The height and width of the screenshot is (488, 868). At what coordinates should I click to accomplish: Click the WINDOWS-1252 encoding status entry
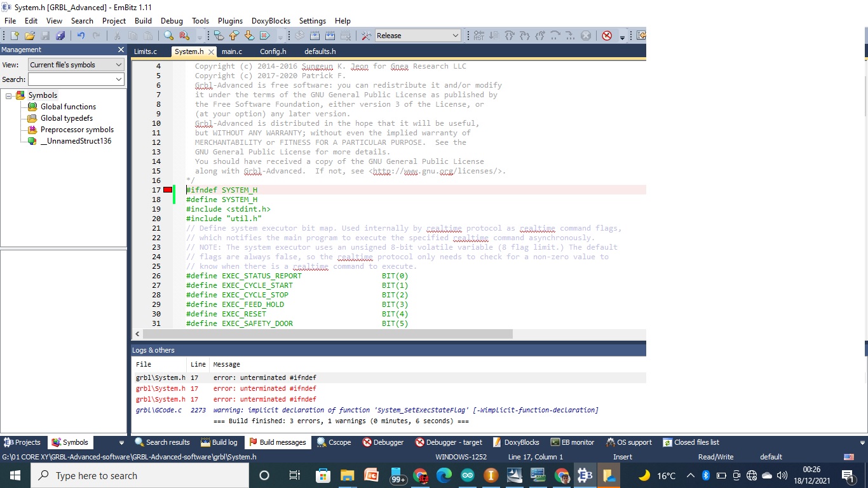coord(461,457)
